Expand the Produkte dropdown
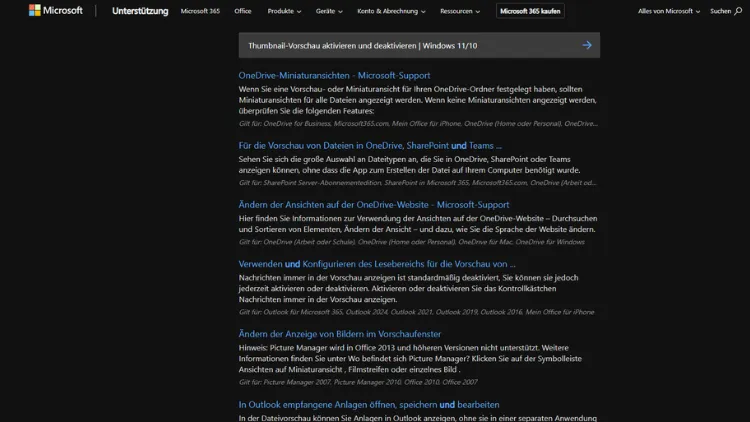Screen dimensions: 750x422 coord(284,11)
